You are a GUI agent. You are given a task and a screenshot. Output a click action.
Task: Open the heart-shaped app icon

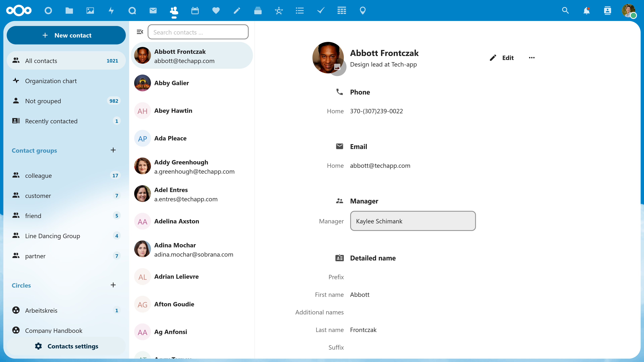click(216, 11)
